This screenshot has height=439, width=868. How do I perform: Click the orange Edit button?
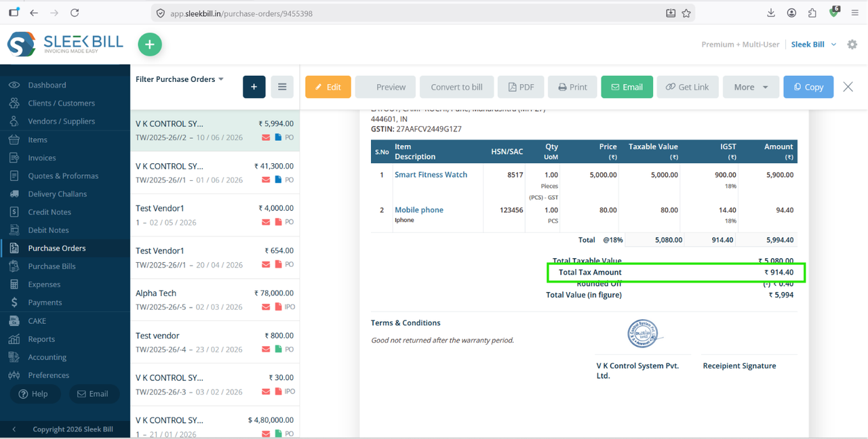328,87
